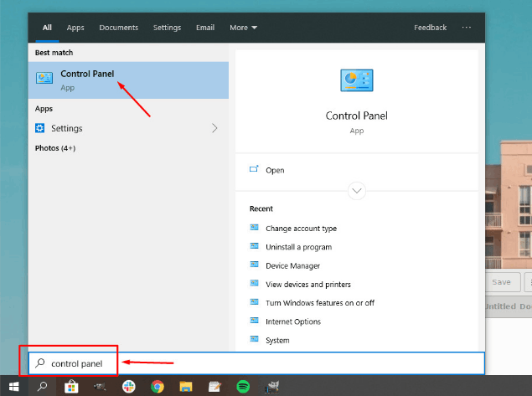Image resolution: width=532 pixels, height=396 pixels.
Task: Open Turn Windows features on or off
Action: click(320, 303)
